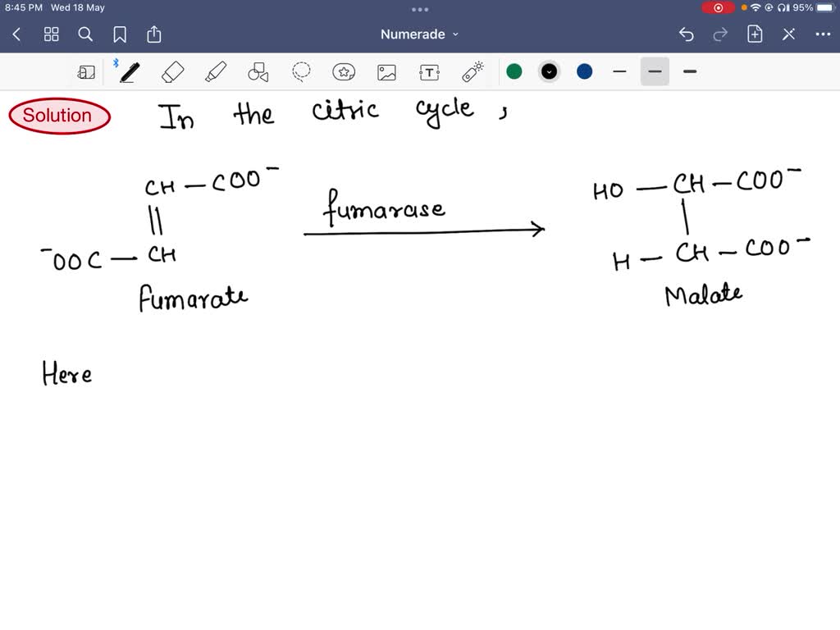Toggle the zoom window tool
This screenshot has height=630, width=840.
[x=86, y=72]
